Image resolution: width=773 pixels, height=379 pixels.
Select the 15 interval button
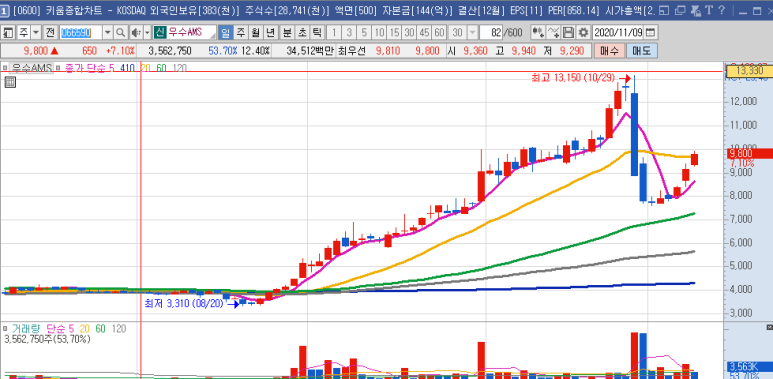394,33
